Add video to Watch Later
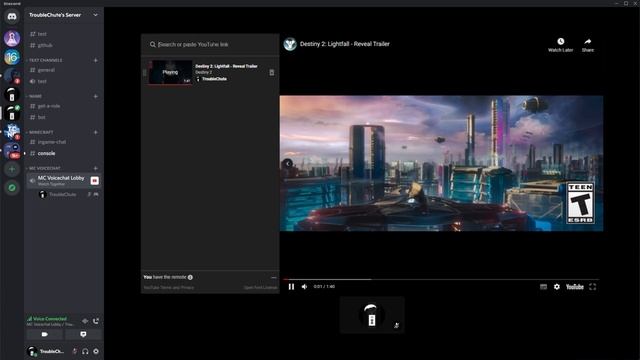Image resolution: width=640 pixels, height=360 pixels. click(x=560, y=45)
